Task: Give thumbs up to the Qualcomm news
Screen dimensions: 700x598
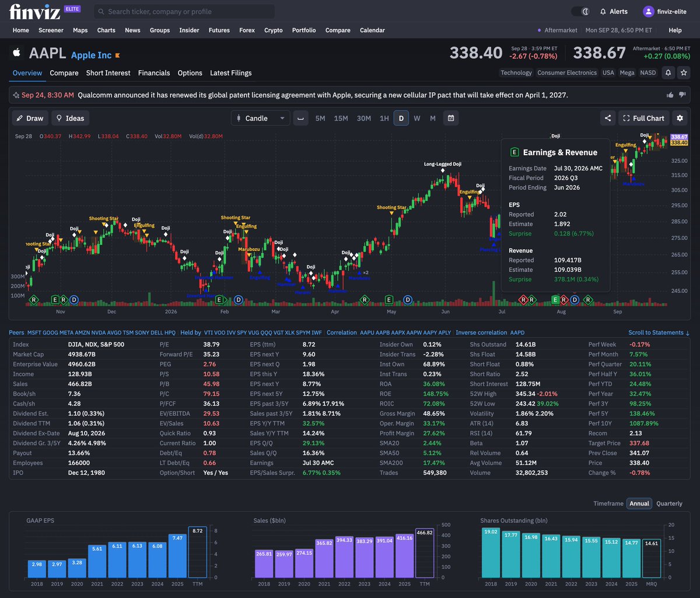Action: pos(670,95)
